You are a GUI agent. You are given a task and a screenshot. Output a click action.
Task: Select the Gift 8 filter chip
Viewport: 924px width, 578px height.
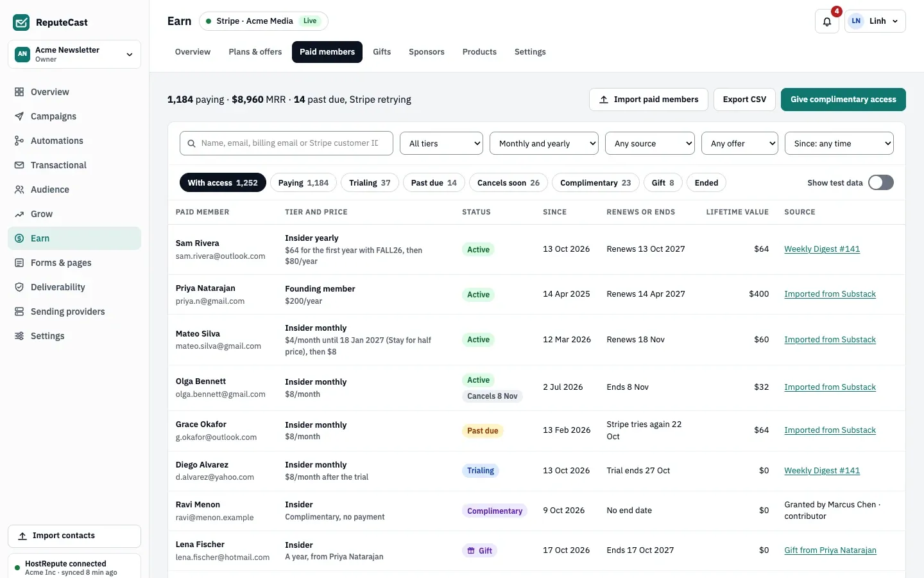(663, 183)
